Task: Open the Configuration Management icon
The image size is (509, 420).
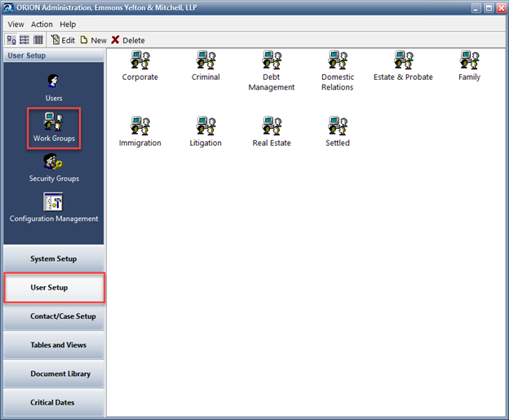Action: (x=53, y=201)
